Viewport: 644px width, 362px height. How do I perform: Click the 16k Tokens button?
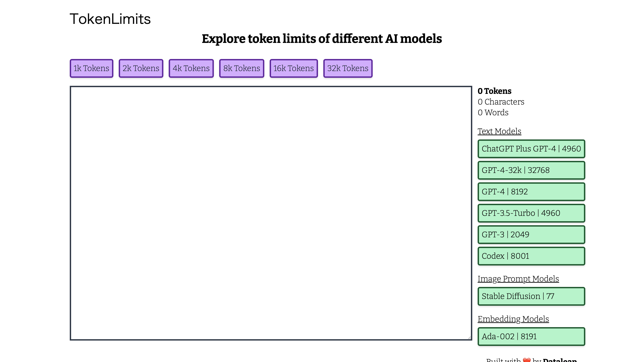pyautogui.click(x=294, y=68)
